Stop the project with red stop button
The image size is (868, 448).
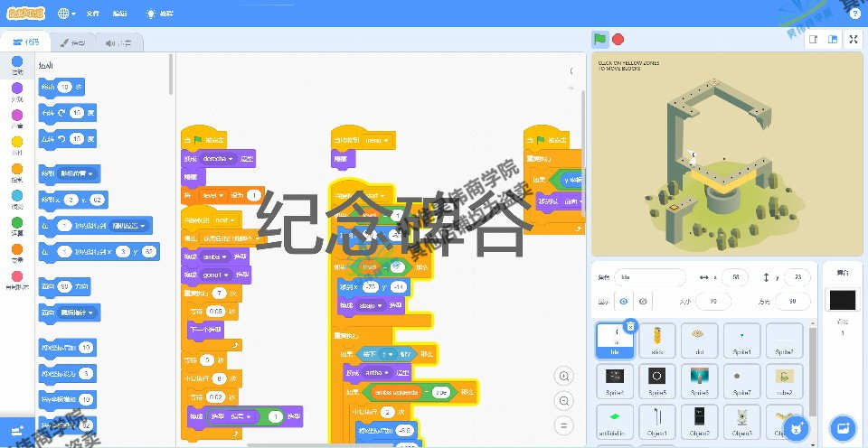click(618, 39)
